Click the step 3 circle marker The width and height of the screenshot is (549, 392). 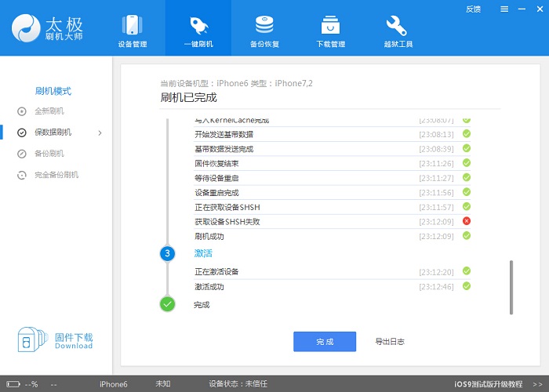(x=167, y=253)
